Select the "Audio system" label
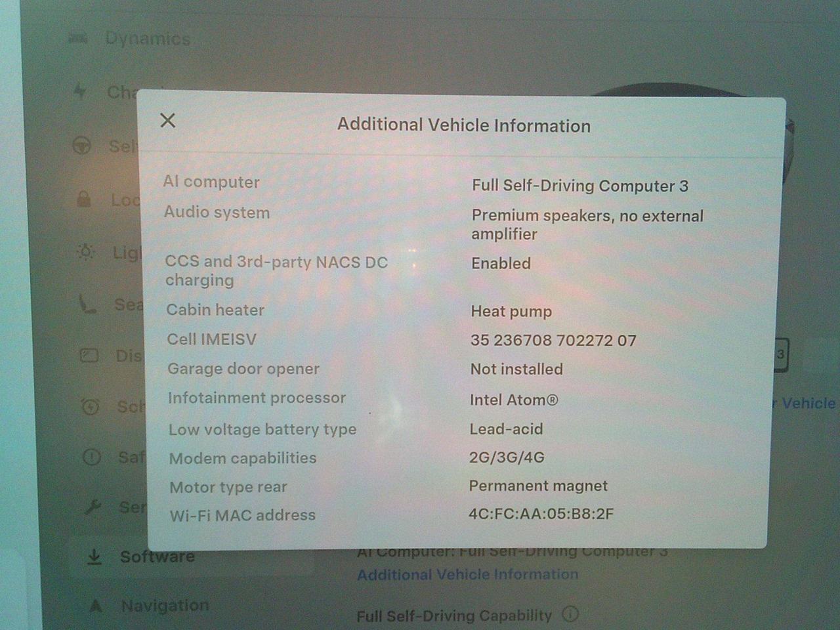Viewport: 840px width, 630px height. coord(217,212)
